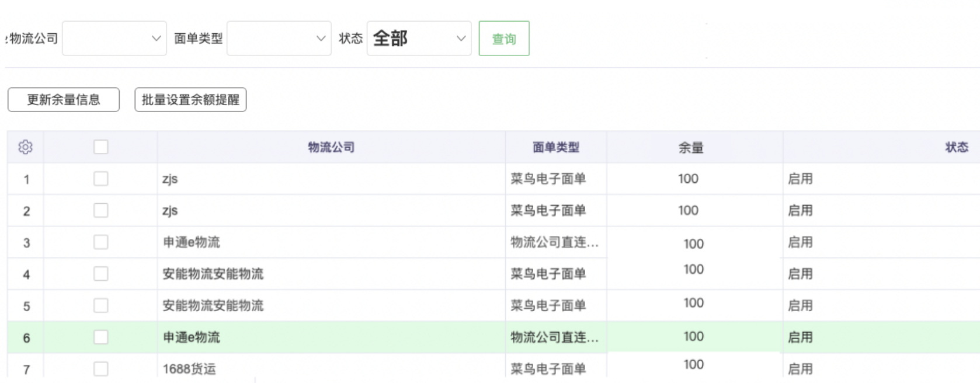Expand the 状态 dropdown showing 全部
Viewport: 980px width, 383px height.
419,39
